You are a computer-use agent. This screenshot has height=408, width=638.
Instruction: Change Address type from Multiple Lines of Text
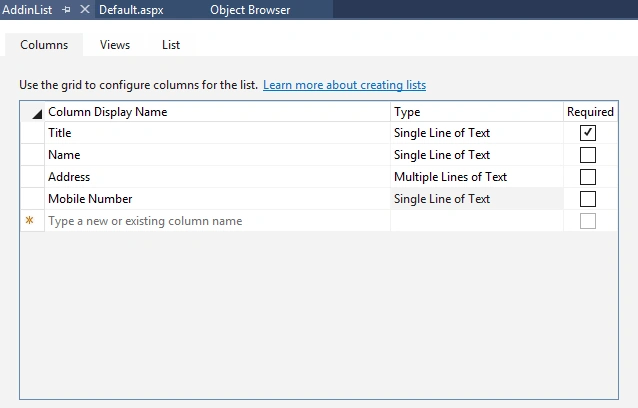click(476, 177)
